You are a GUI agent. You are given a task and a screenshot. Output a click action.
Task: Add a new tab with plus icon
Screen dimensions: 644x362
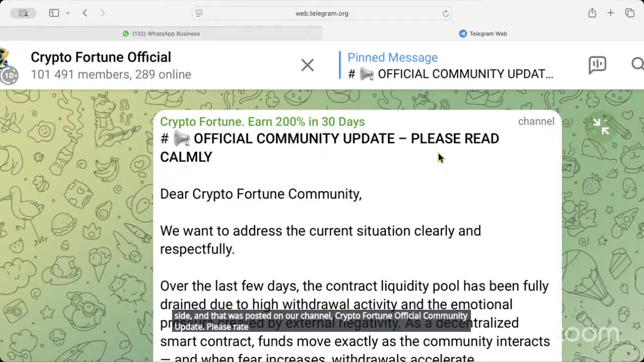pos(610,13)
